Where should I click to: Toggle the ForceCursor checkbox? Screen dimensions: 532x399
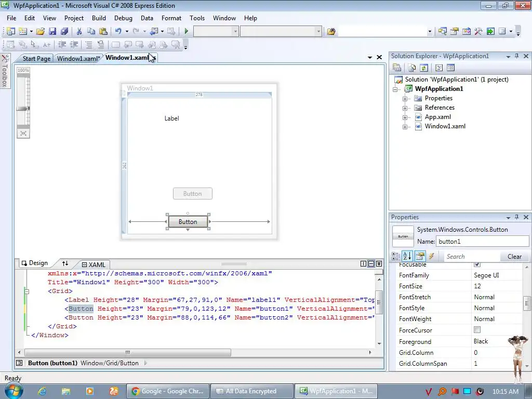click(x=477, y=330)
